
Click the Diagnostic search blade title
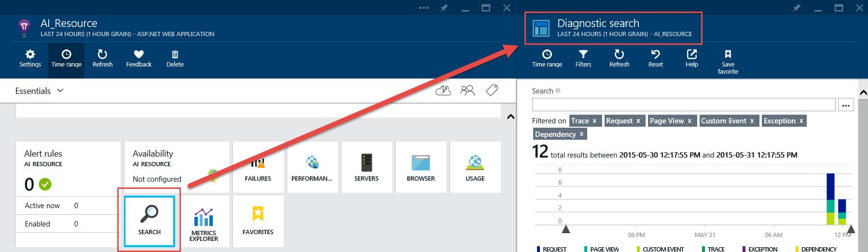[598, 23]
